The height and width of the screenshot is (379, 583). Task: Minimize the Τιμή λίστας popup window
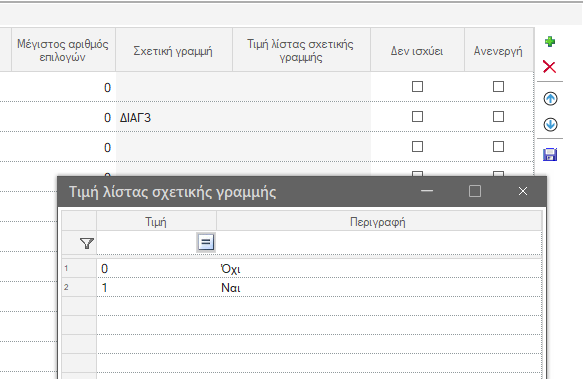click(x=427, y=191)
